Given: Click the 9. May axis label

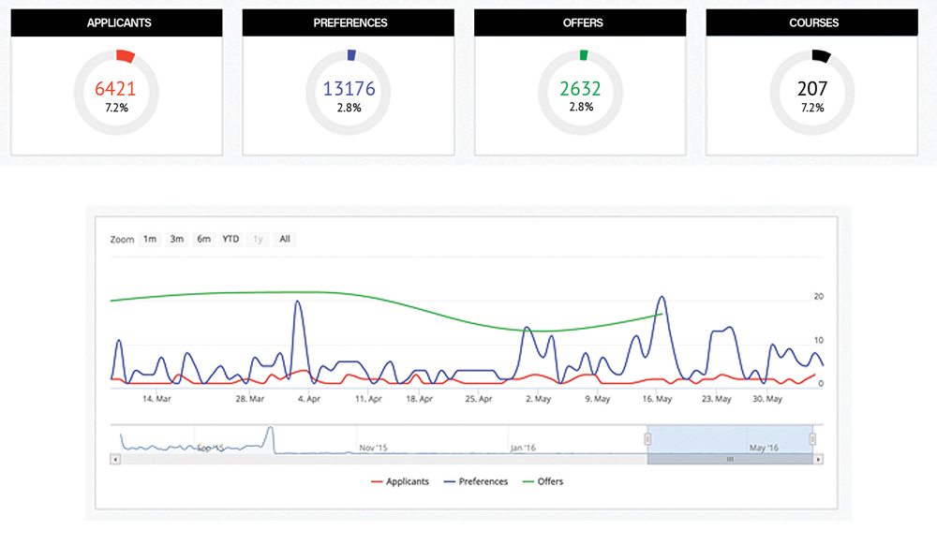Looking at the screenshot, I should tap(598, 399).
